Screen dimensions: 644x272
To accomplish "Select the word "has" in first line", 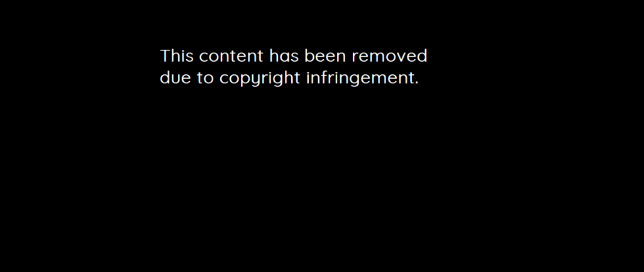I will [x=284, y=55].
